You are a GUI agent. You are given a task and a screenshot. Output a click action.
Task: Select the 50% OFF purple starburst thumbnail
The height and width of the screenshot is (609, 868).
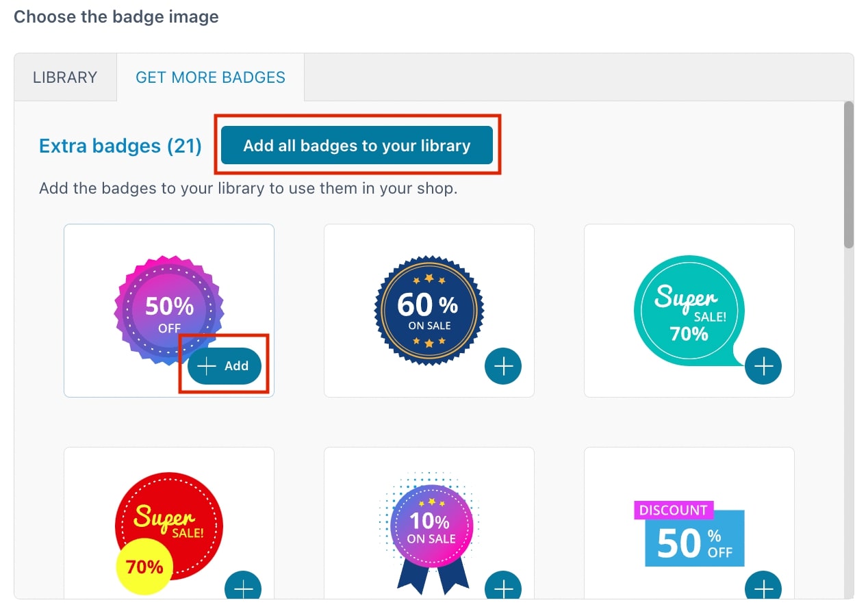[x=169, y=311]
